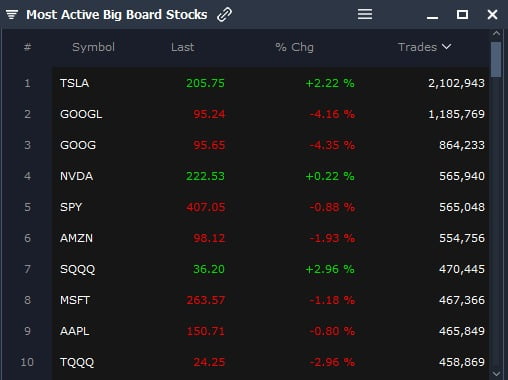This screenshot has height=380, width=508.
Task: Sort by the % Chg column header
Action: coord(294,47)
